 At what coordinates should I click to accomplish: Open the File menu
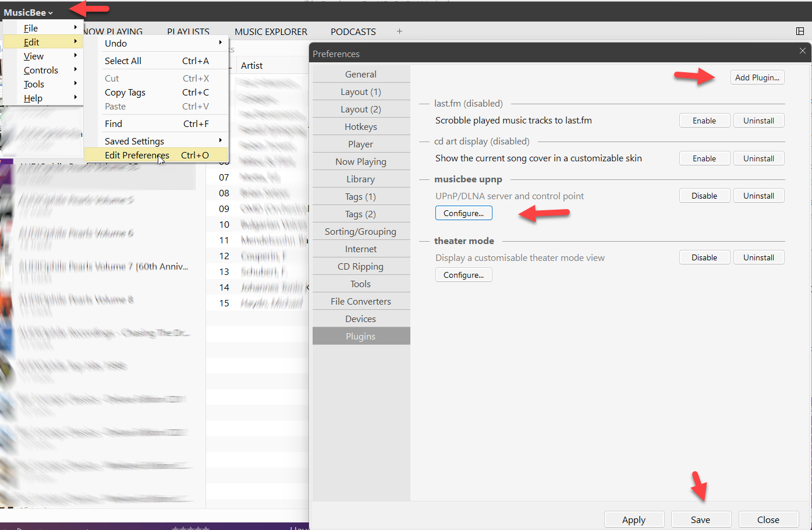43,28
